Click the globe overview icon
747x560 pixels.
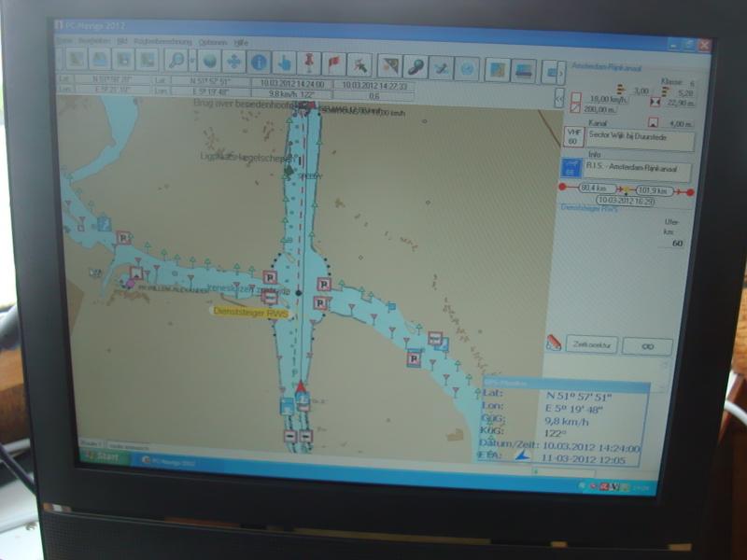click(210, 62)
